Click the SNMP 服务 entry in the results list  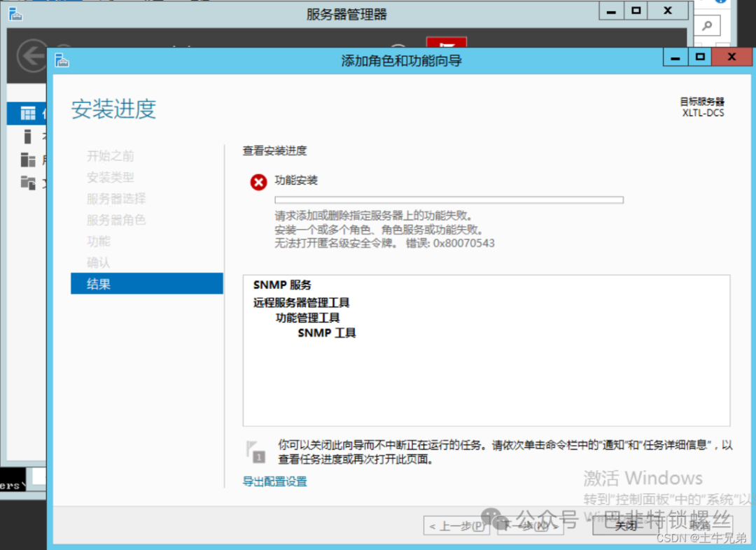(x=282, y=285)
